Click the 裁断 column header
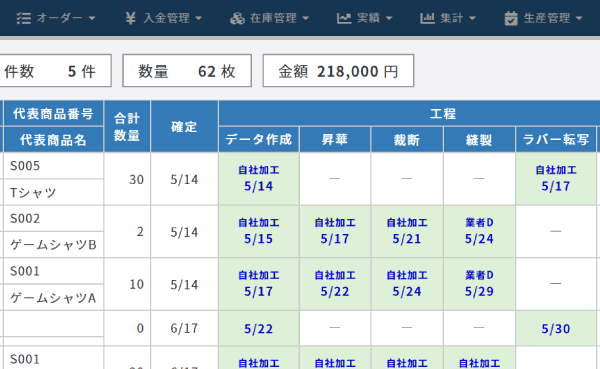600x369 pixels. click(407, 140)
